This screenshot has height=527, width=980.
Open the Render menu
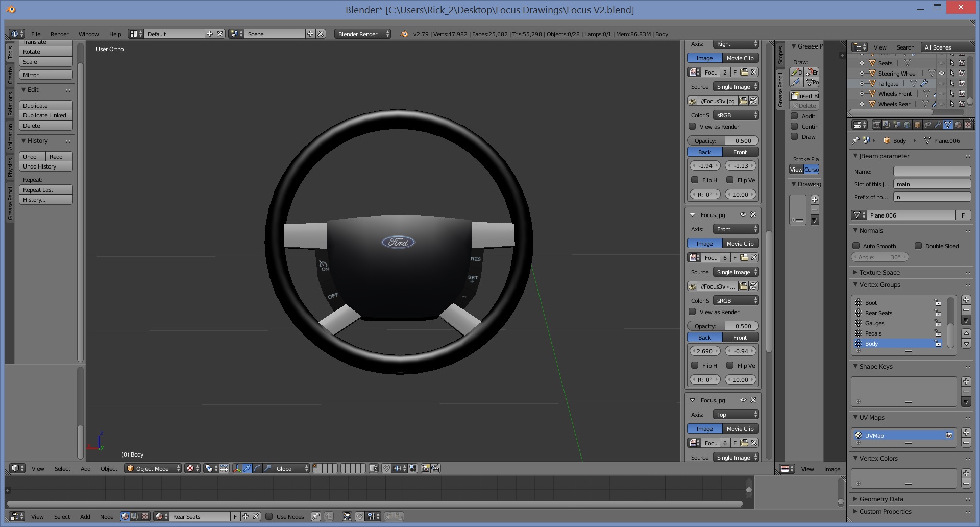click(59, 34)
